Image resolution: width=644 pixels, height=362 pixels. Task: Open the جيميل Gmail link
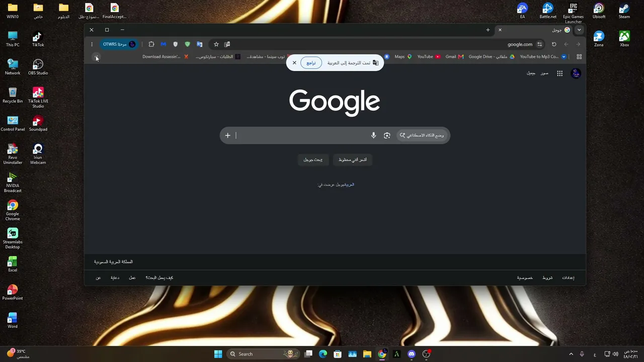[x=531, y=73]
